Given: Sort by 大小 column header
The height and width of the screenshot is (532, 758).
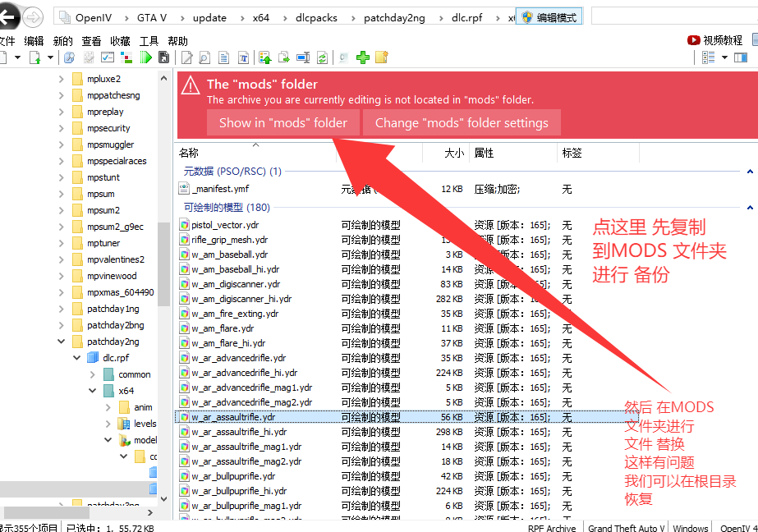Looking at the screenshot, I should click(x=446, y=153).
